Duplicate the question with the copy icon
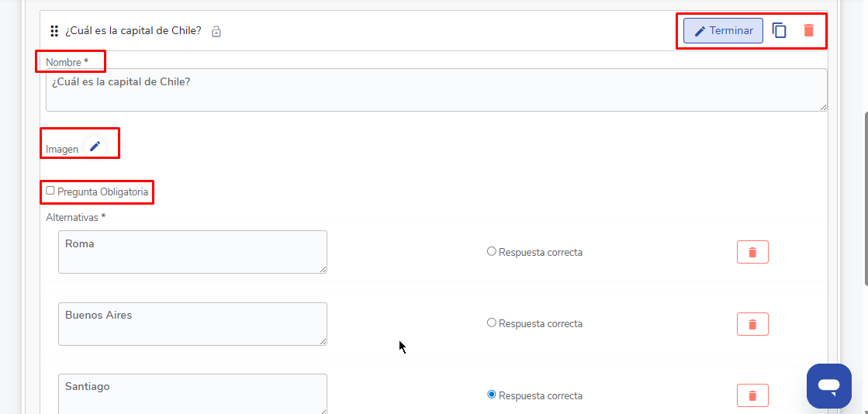This screenshot has height=414, width=868. click(780, 31)
